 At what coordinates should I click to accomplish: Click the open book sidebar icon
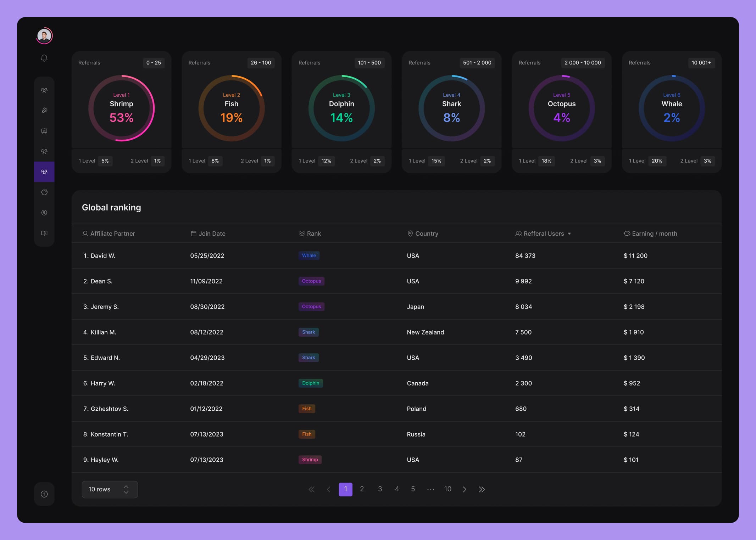44,233
